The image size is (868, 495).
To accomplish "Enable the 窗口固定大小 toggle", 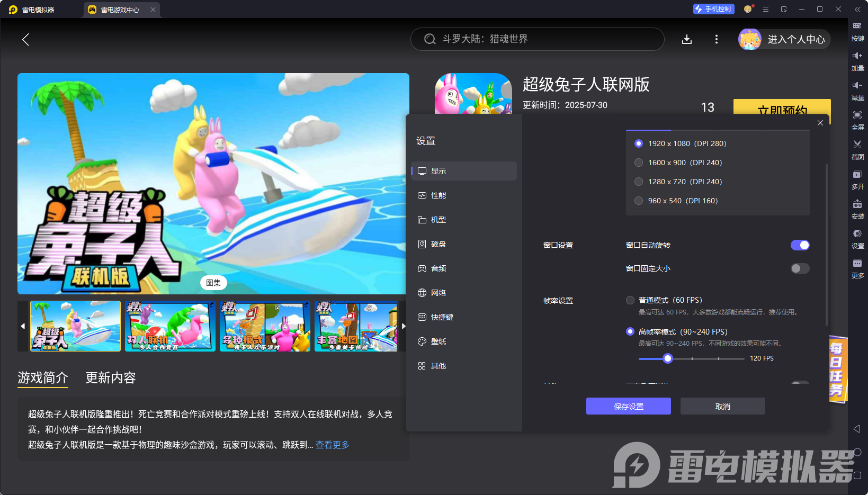I will tap(799, 268).
